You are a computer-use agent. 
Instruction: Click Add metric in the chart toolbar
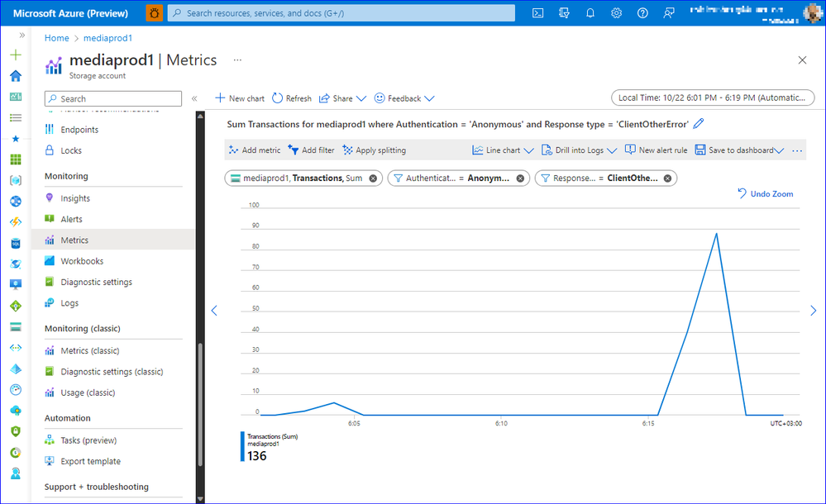point(255,150)
